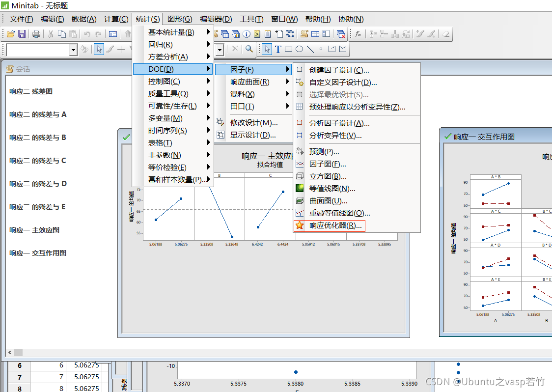Click the fx formula toolbar icon
This screenshot has height=392, width=552.
tap(359, 34)
